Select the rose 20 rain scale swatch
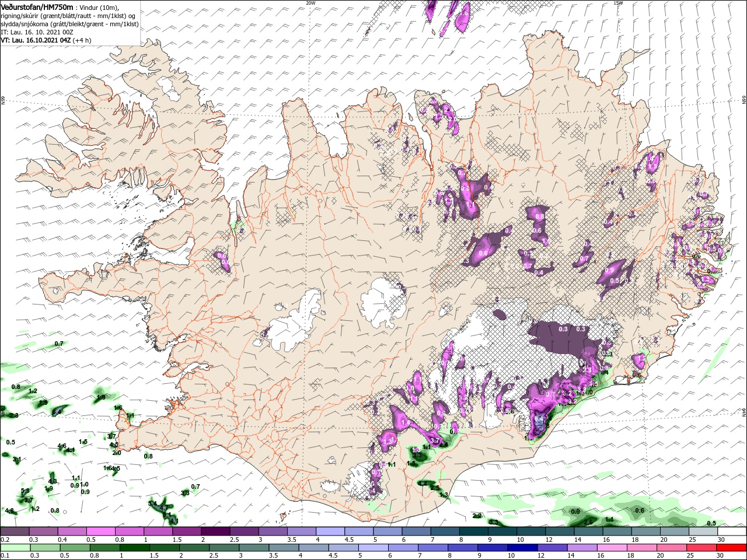Viewport: 747px width, 560px height. click(672, 548)
